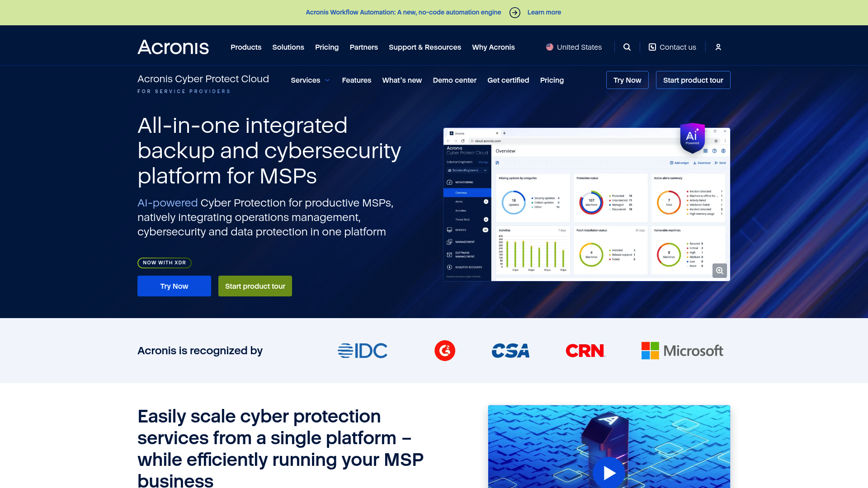Image resolution: width=868 pixels, height=488 pixels.
Task: Click the blue Try Now button
Action: tap(174, 286)
